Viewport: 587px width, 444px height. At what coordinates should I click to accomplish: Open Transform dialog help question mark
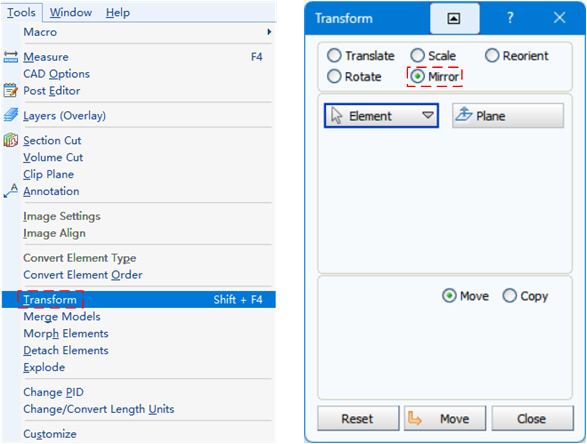(x=510, y=18)
